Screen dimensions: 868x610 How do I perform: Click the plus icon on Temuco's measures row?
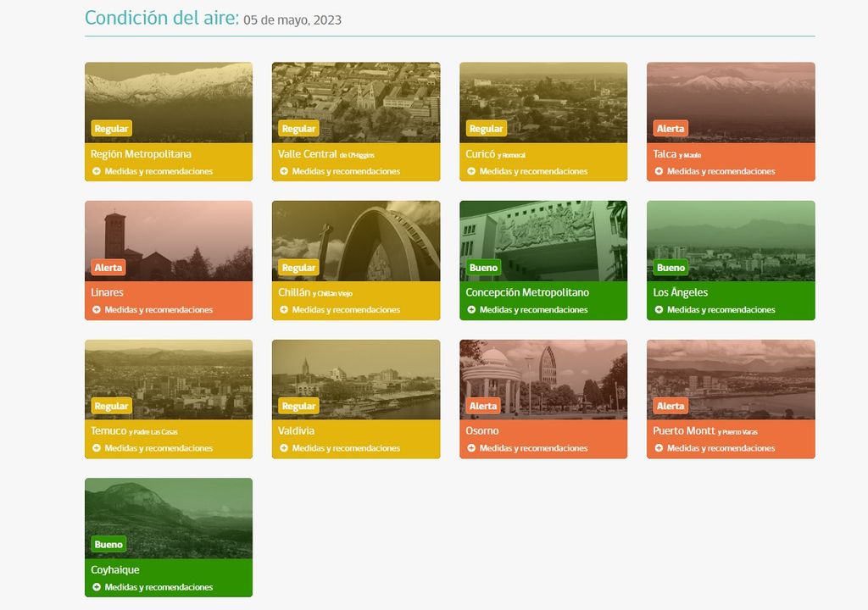click(x=96, y=447)
